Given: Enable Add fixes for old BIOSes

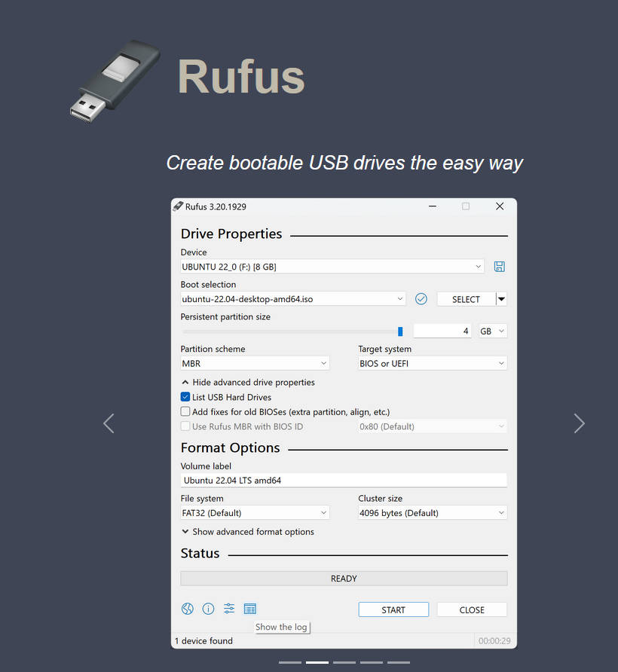Looking at the screenshot, I should [185, 412].
